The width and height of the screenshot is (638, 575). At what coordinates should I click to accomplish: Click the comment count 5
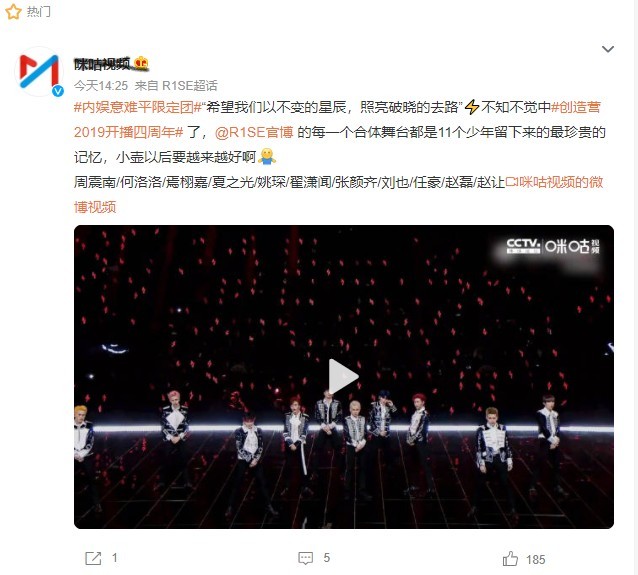pyautogui.click(x=326, y=558)
